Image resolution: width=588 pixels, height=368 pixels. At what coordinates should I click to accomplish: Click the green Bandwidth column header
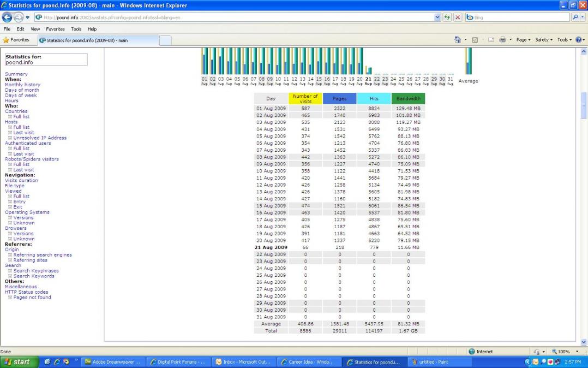point(408,98)
